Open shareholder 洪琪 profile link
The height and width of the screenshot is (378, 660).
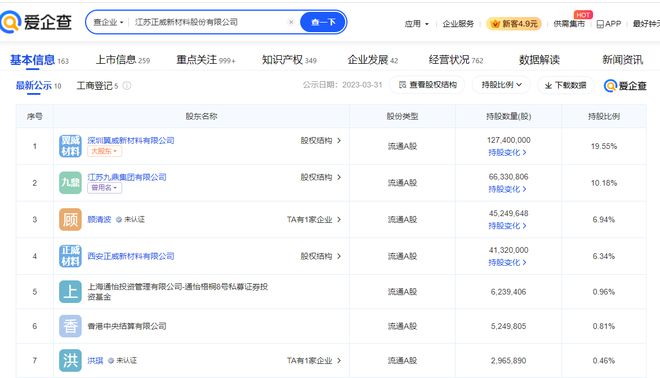(95, 360)
